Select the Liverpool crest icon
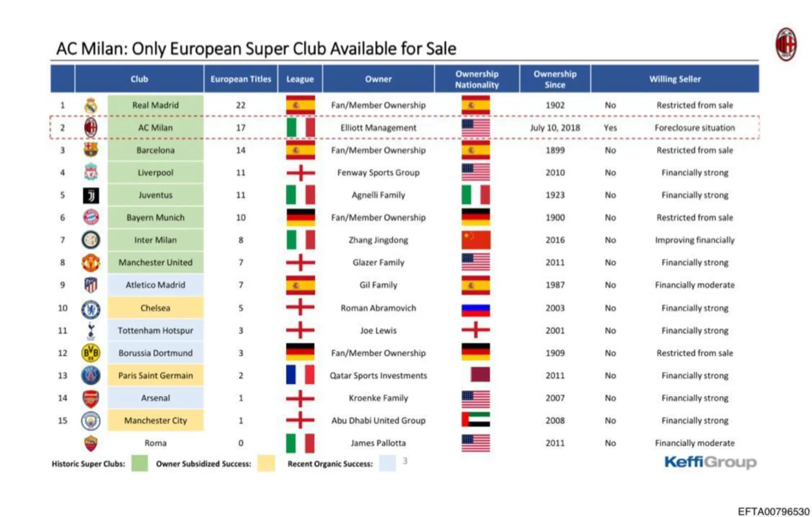 coord(91,172)
